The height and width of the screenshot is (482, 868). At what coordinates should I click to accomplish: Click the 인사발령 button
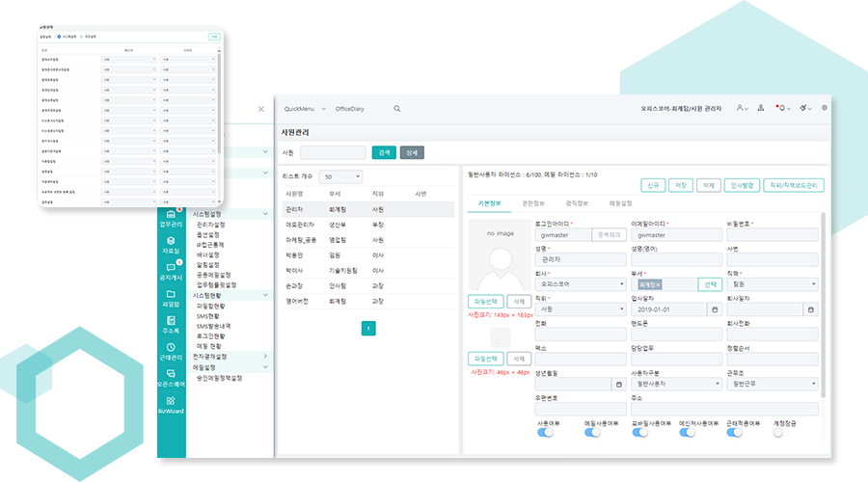(x=744, y=184)
